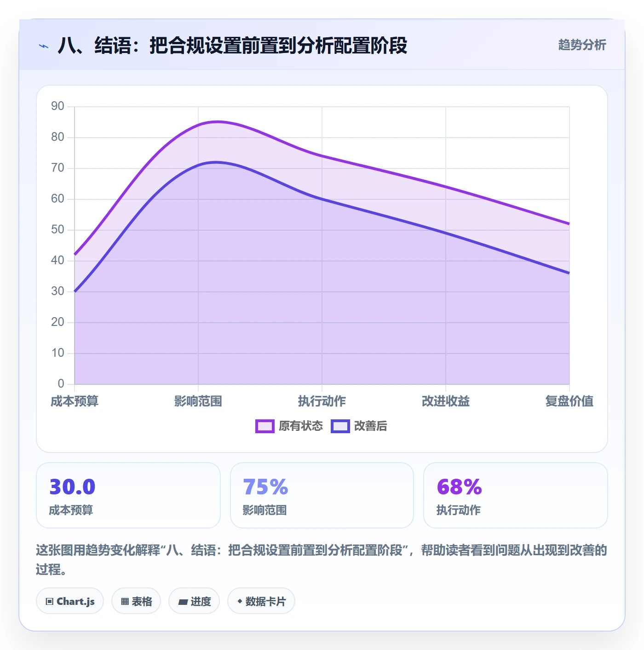This screenshot has width=644, height=650.
Task: Click the 0 y-axis tick label
Action: pyautogui.click(x=61, y=383)
